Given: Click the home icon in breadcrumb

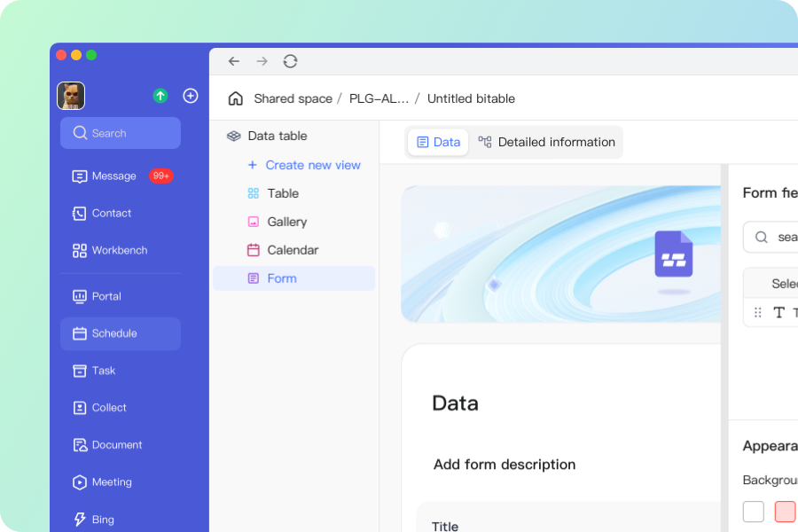Looking at the screenshot, I should 236,98.
